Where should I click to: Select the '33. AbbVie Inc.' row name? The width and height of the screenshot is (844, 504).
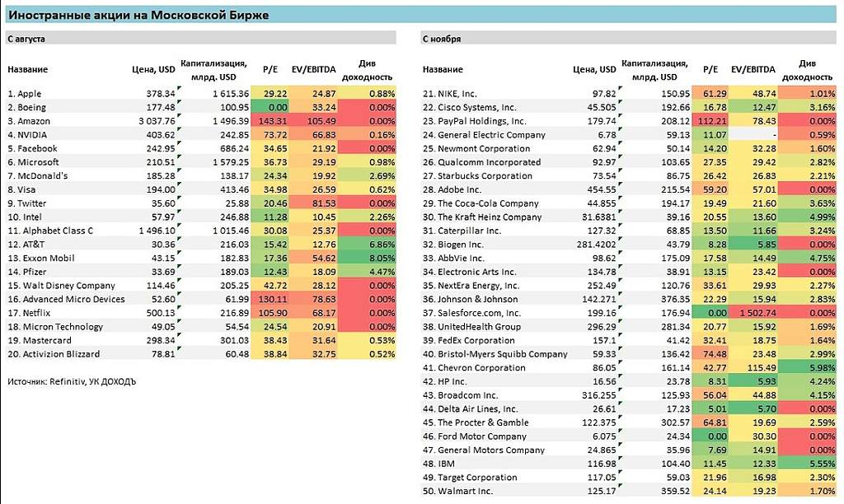[453, 259]
